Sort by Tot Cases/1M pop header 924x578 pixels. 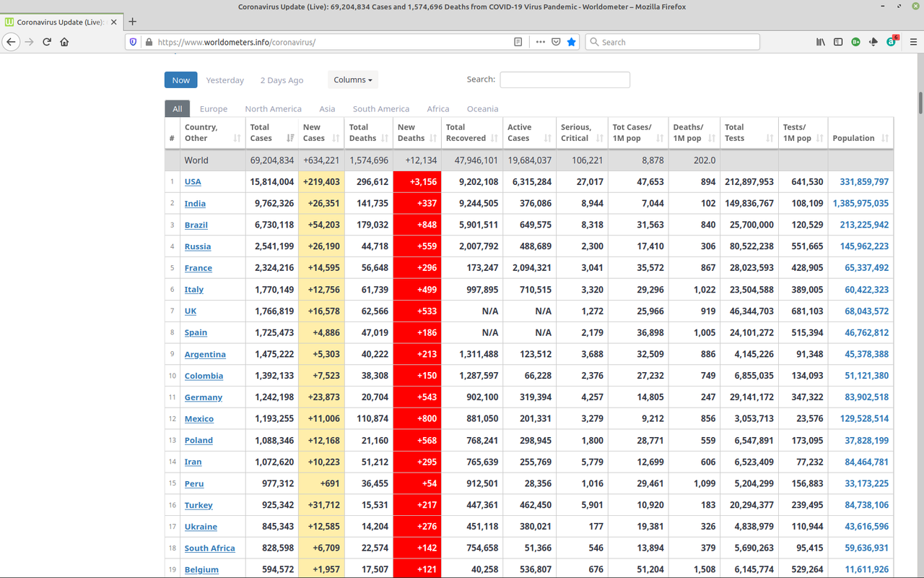pos(638,132)
